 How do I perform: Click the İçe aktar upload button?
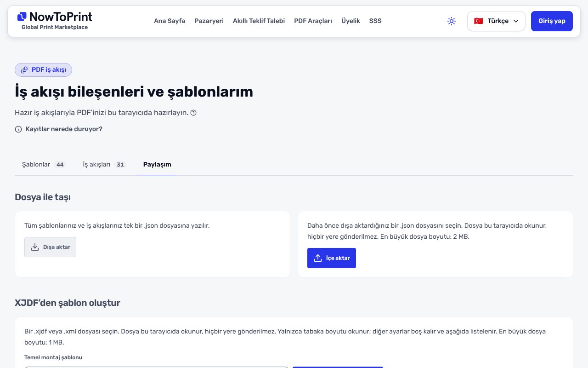(x=331, y=258)
